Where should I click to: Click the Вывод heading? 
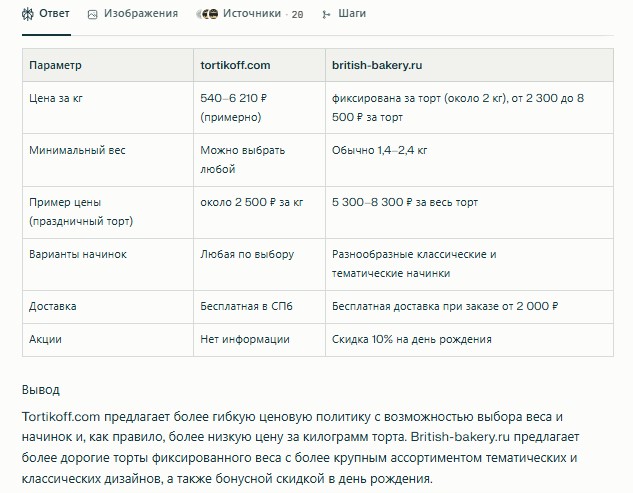[41, 390]
